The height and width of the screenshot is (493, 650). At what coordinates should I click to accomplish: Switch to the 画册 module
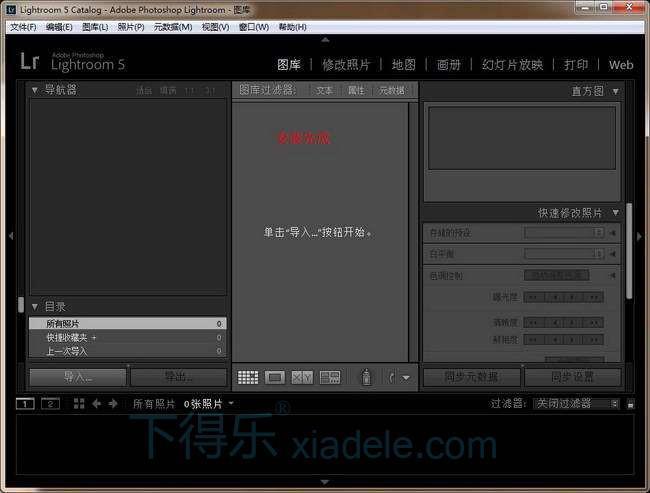(449, 65)
